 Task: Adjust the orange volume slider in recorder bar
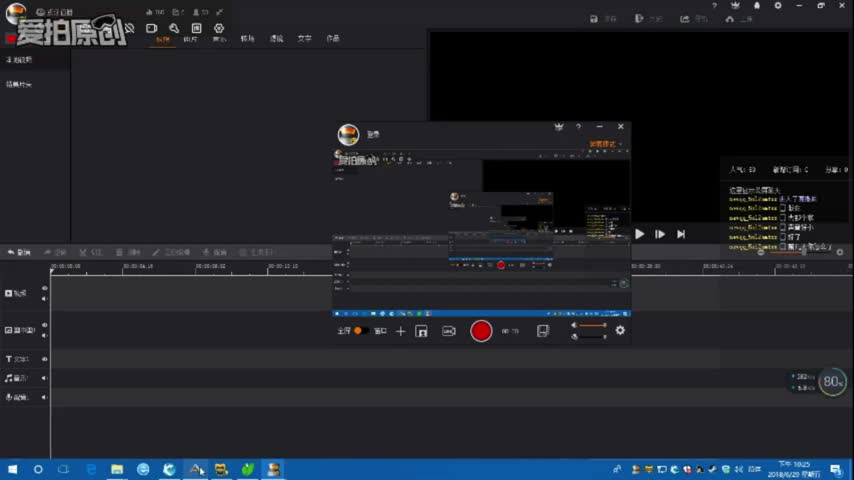click(592, 325)
